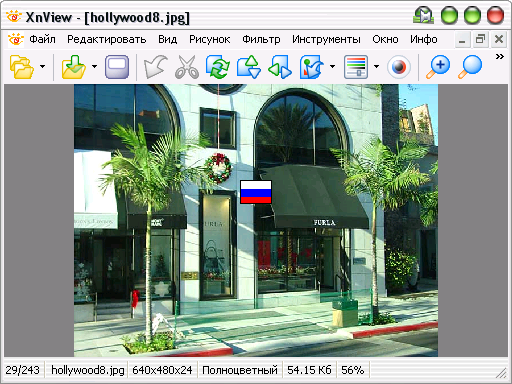This screenshot has height=384, width=512.
Task: Click the scissors cut icon
Action: pyautogui.click(x=187, y=67)
